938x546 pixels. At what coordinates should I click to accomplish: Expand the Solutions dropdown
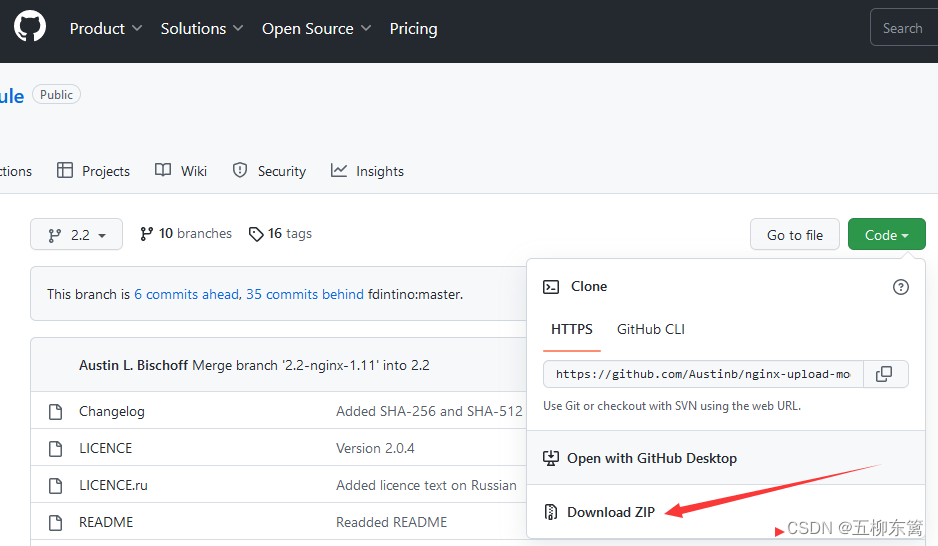pos(202,29)
